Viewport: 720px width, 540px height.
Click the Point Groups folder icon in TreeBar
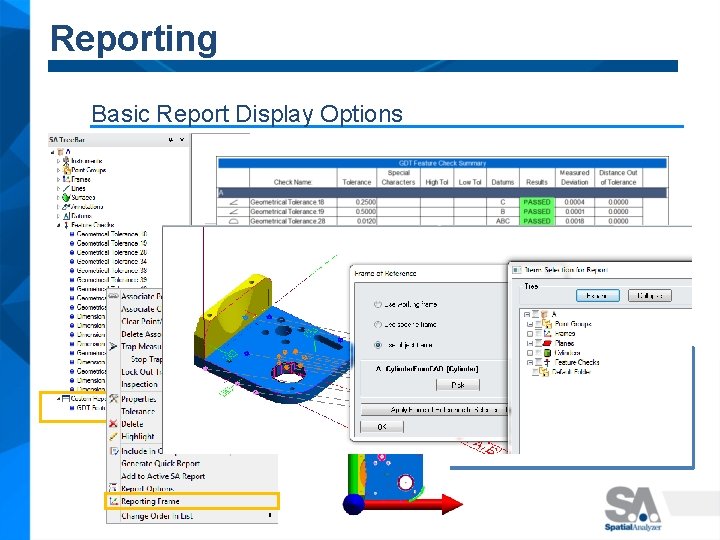(67, 169)
